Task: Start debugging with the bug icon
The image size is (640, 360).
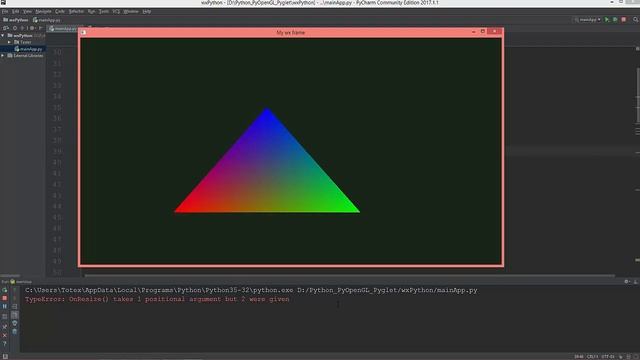Action: click(x=615, y=20)
